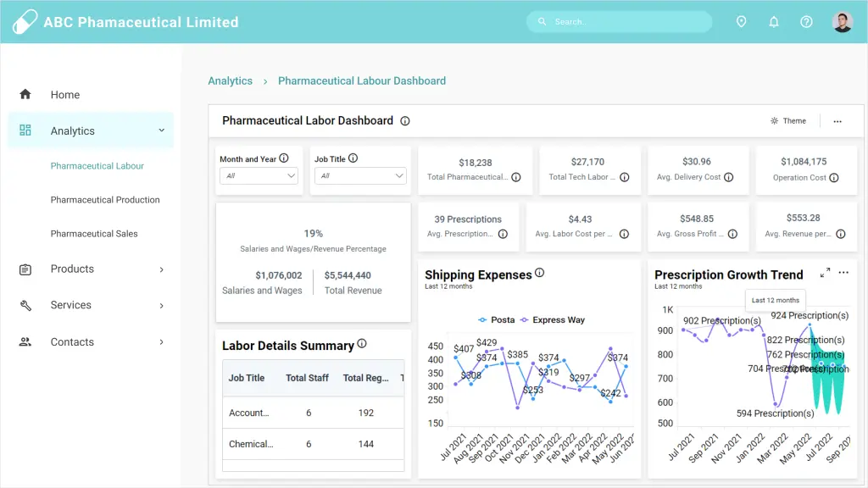Click the user profile avatar picture
This screenshot has width=868, height=488.
tap(841, 21)
